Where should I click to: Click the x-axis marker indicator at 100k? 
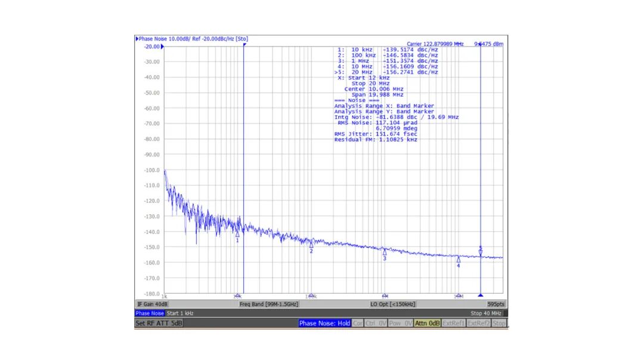[x=311, y=296]
